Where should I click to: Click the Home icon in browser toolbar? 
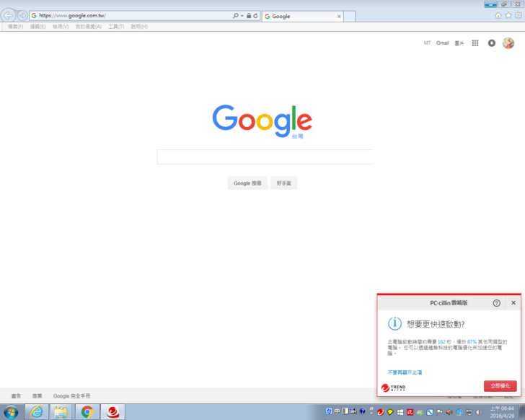(x=498, y=15)
